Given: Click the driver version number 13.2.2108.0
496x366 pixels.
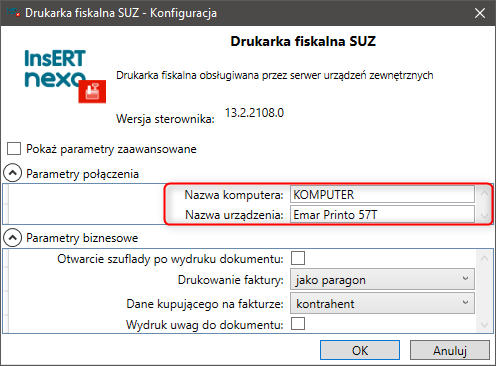Looking at the screenshot, I should 254,113.
